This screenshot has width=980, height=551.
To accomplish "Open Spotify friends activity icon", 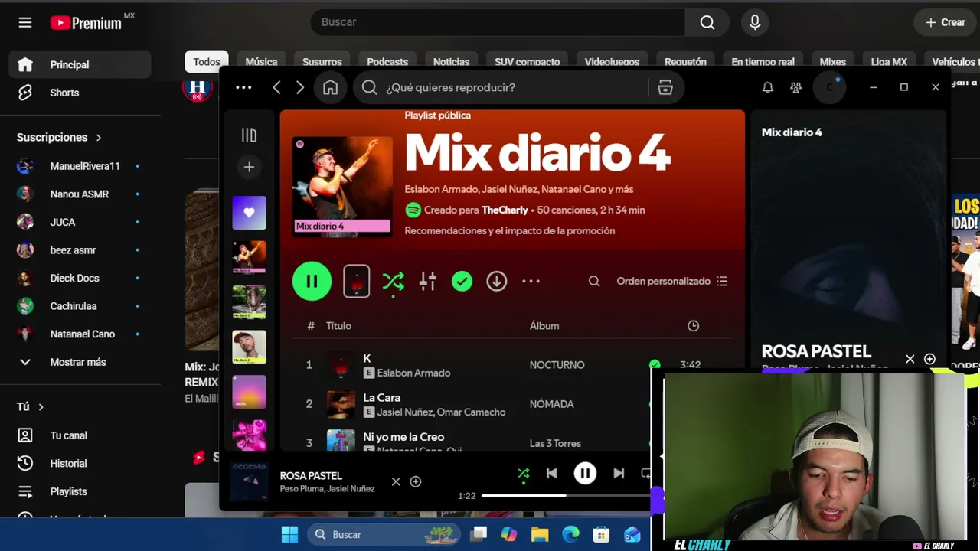I will click(796, 87).
